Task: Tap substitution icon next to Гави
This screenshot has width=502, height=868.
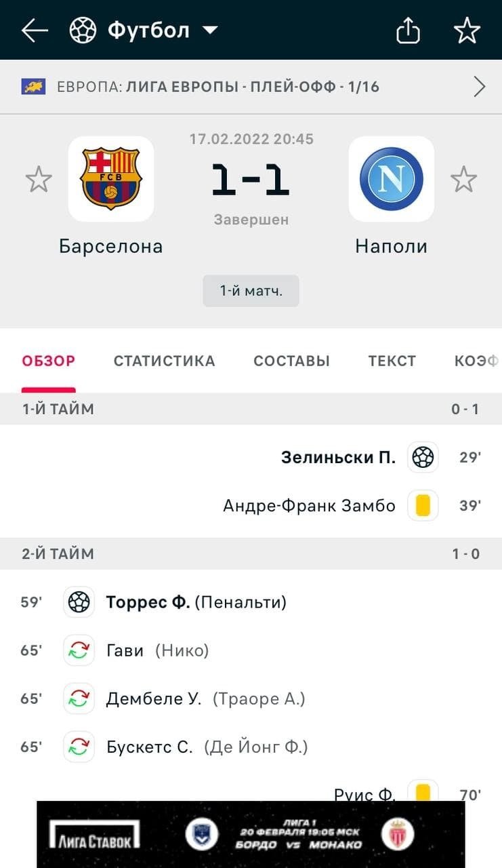Action: (x=79, y=650)
